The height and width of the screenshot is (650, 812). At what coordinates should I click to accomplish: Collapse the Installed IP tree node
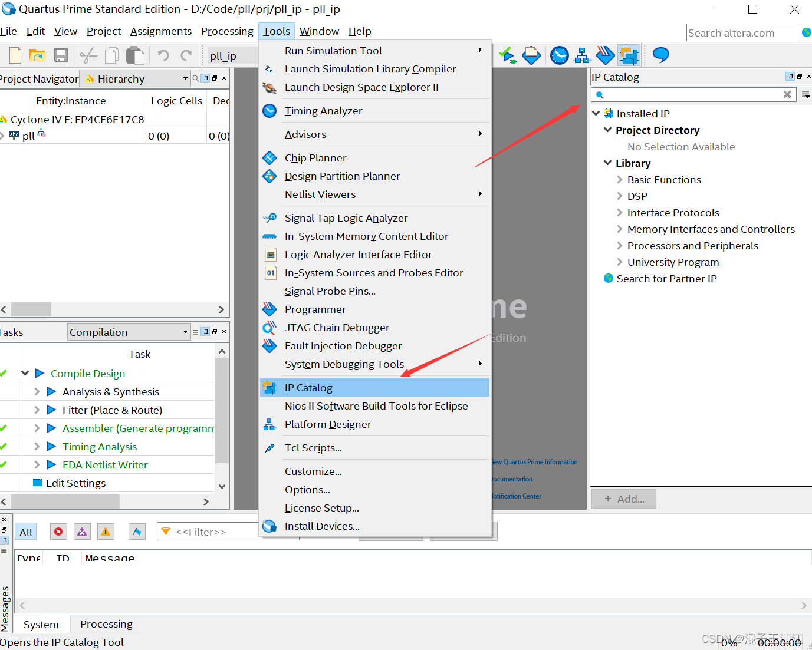(596, 113)
